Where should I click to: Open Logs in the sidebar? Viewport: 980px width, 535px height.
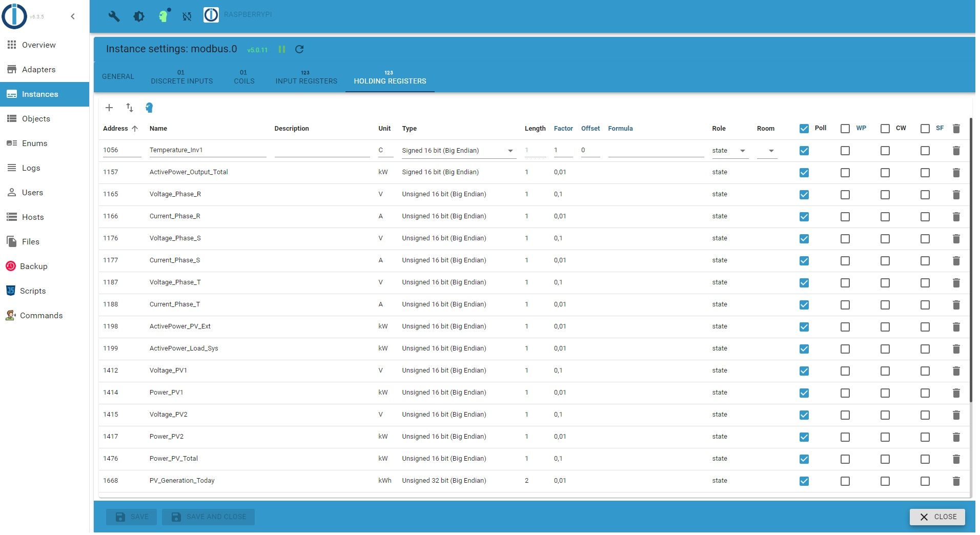45,168
